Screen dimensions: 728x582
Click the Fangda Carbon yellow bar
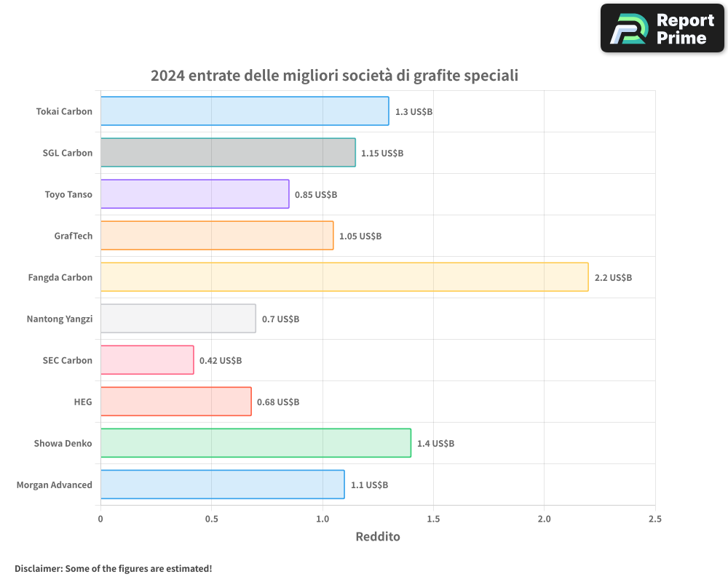click(x=344, y=277)
